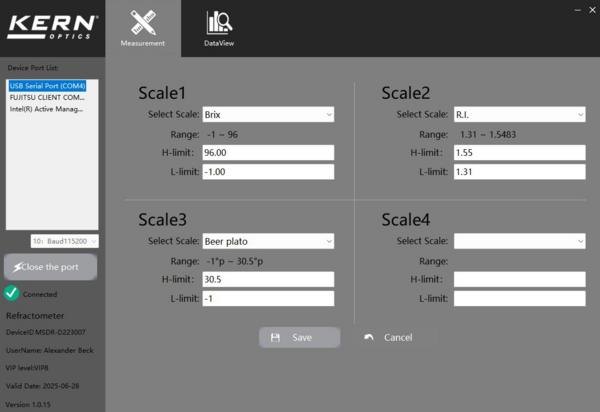Open the Measurement tab
This screenshot has height=412, width=600.
pyautogui.click(x=143, y=29)
